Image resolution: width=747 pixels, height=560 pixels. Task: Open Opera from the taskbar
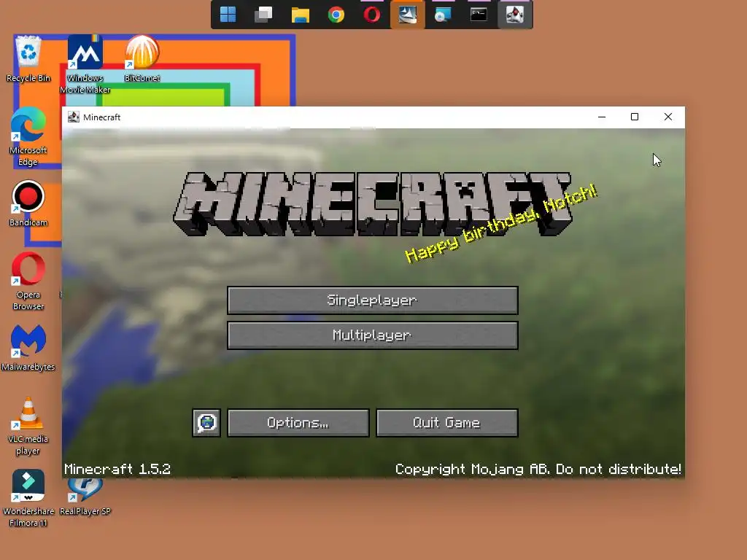(371, 15)
